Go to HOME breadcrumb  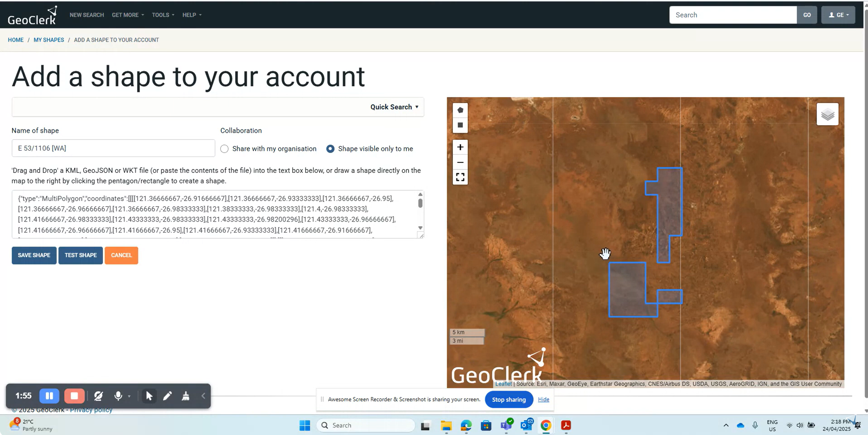point(16,40)
